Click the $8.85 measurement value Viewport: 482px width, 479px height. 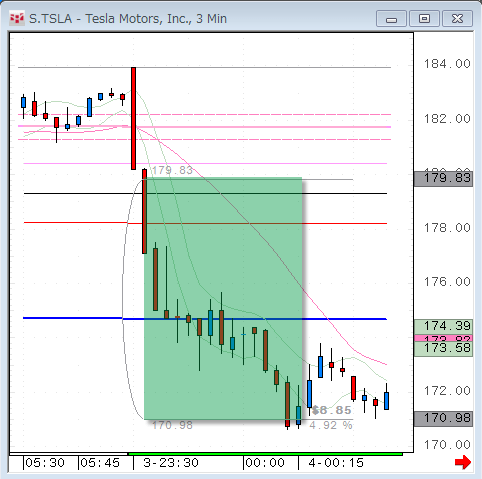click(x=332, y=410)
